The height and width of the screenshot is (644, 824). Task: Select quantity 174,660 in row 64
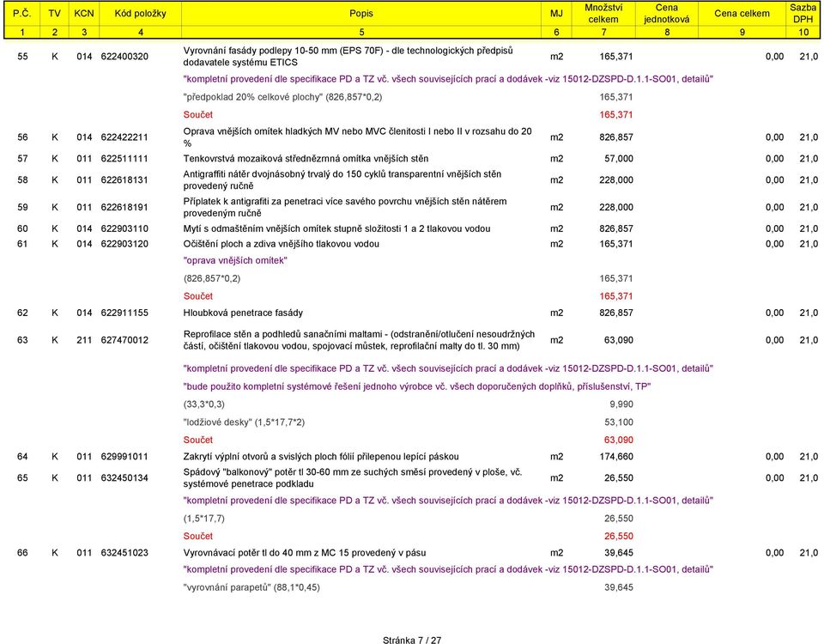[616, 456]
